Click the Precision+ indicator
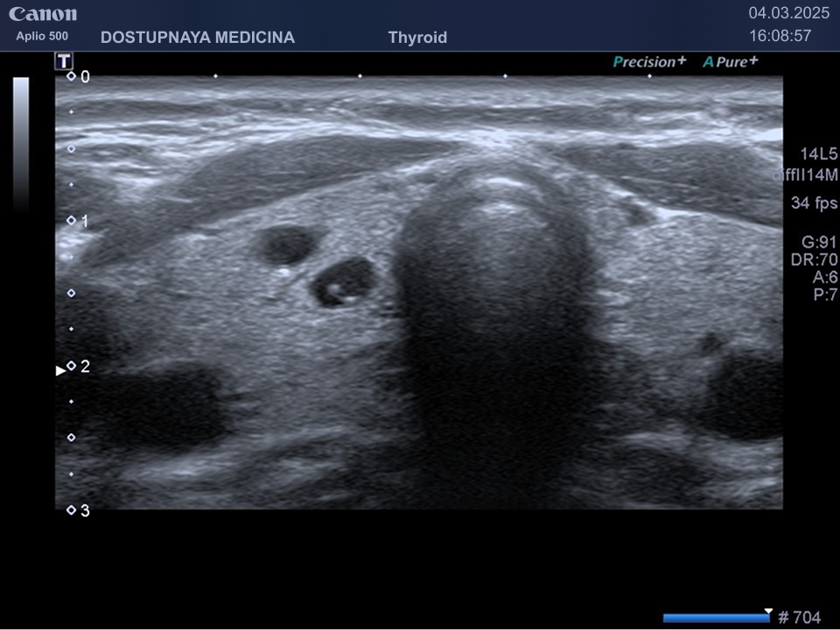 click(x=649, y=62)
